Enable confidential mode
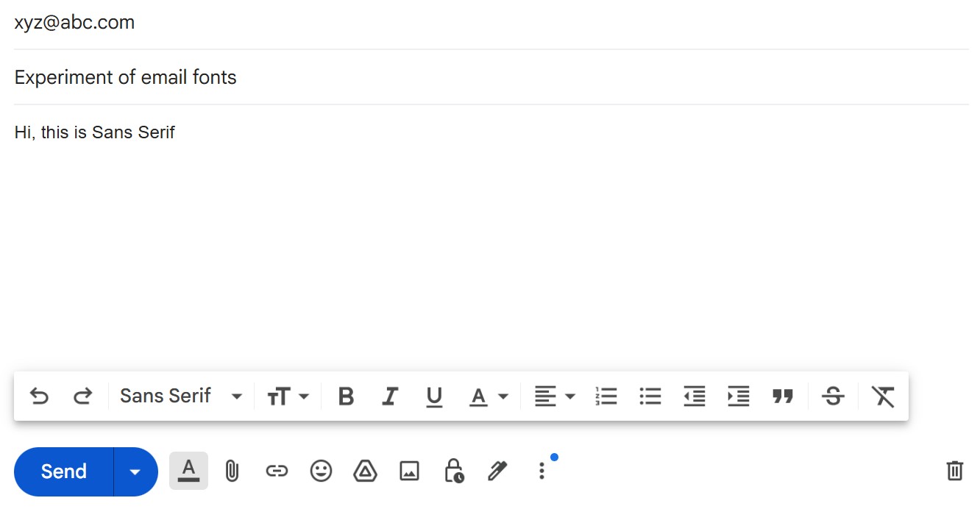 point(454,471)
